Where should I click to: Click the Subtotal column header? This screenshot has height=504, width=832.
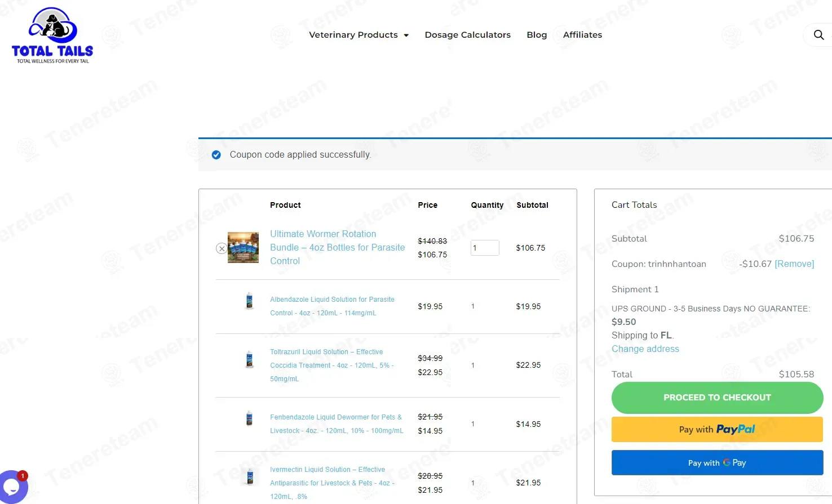point(532,205)
